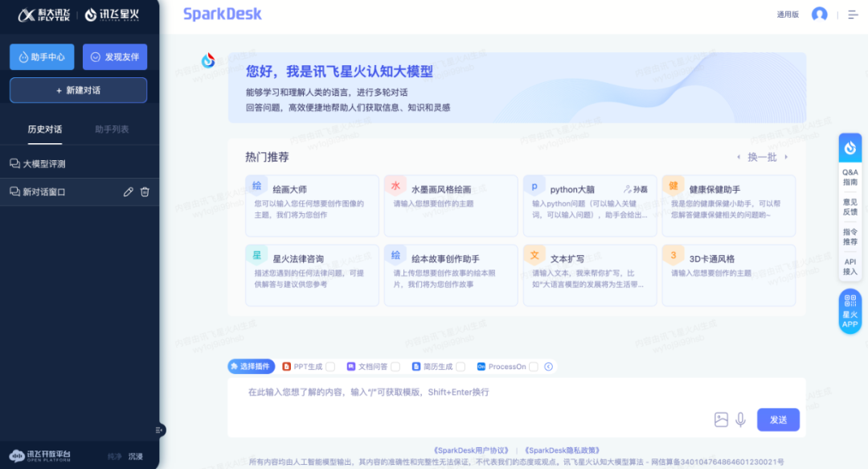Open the 星火APP QR code icon
The image size is (868, 469).
coord(850,311)
